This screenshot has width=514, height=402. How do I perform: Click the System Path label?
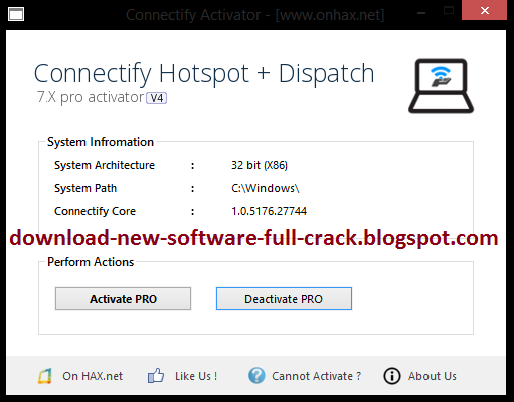(85, 188)
